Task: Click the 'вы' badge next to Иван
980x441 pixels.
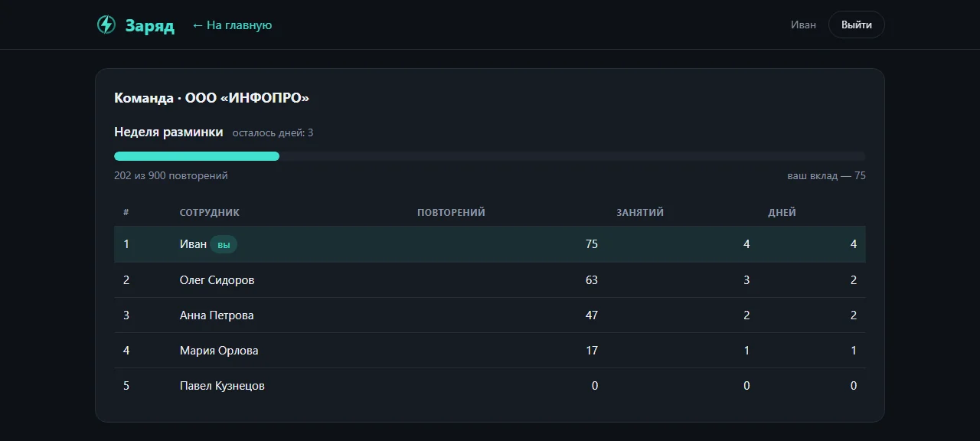Action: pyautogui.click(x=224, y=244)
